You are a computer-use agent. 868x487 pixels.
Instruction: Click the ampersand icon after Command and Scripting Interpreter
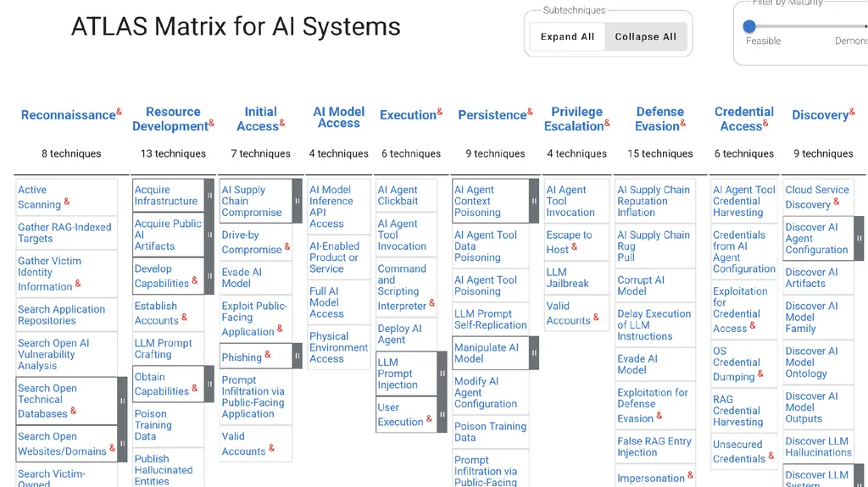[431, 302]
